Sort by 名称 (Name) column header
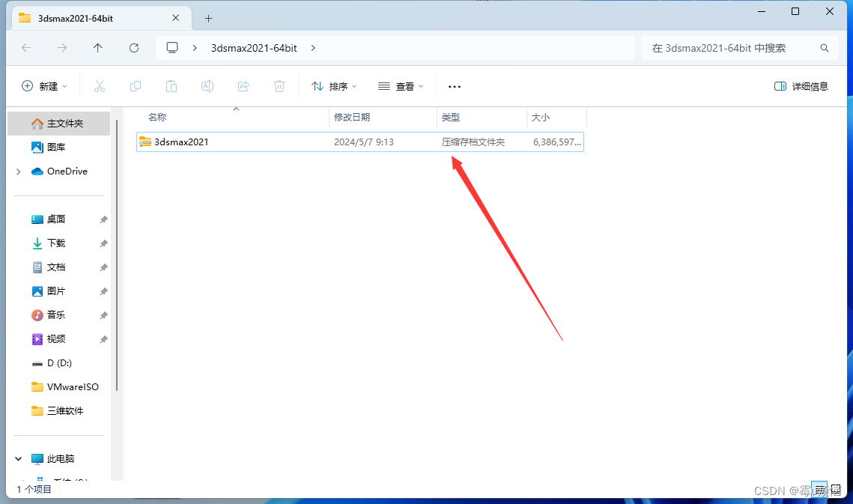The width and height of the screenshot is (853, 504). pyautogui.click(x=157, y=117)
